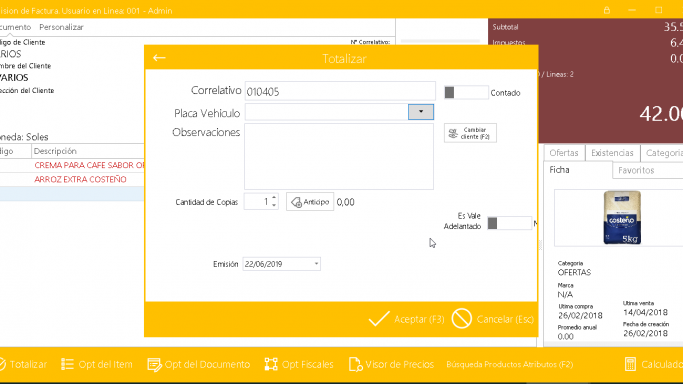Expand the Placa Vehiculo dropdown
683x384 pixels.
(421, 112)
